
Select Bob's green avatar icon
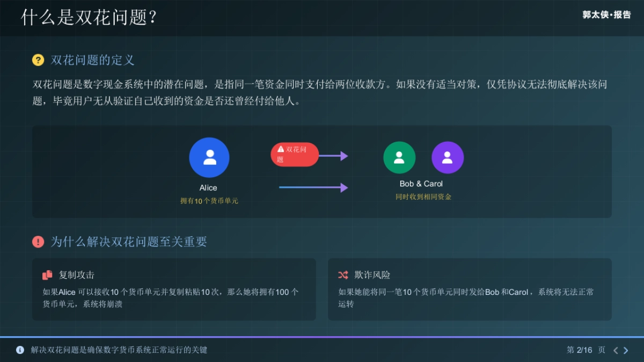tap(399, 157)
